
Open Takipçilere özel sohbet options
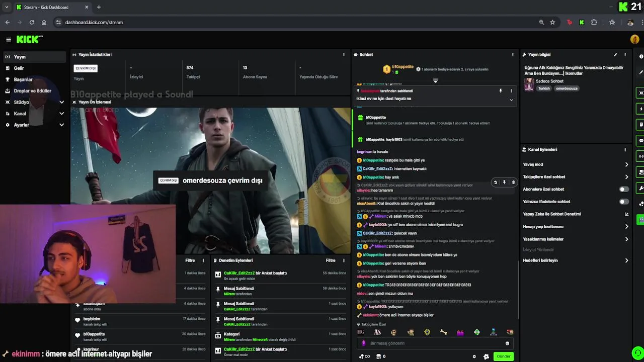[x=576, y=177]
